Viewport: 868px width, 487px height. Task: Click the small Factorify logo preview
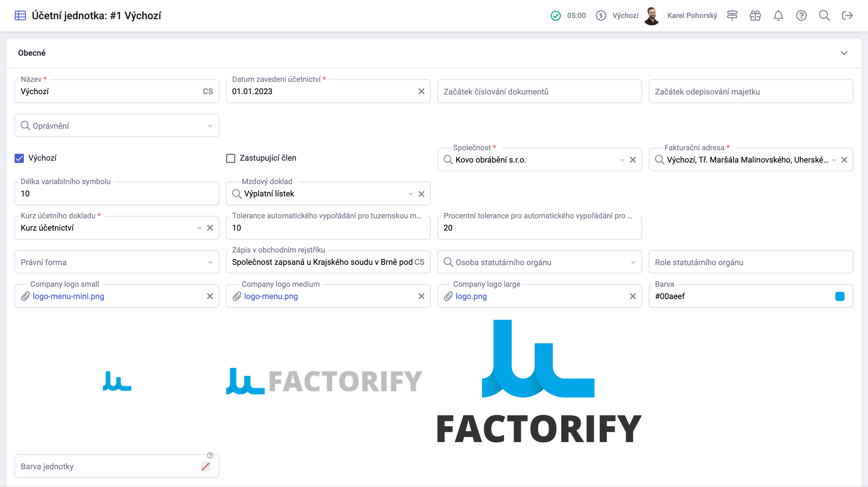coord(117,381)
